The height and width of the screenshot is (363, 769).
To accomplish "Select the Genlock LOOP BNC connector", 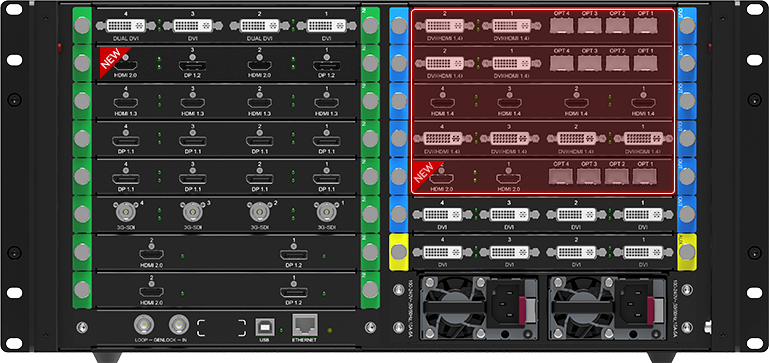I will click(x=144, y=324).
